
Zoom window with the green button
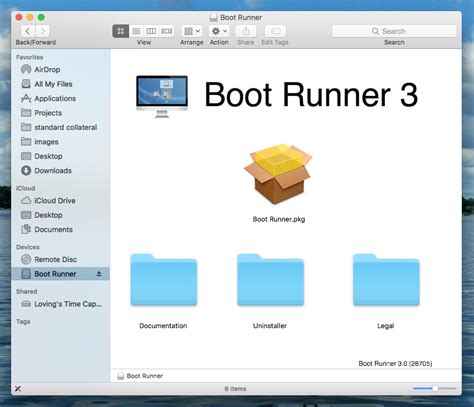41,17
